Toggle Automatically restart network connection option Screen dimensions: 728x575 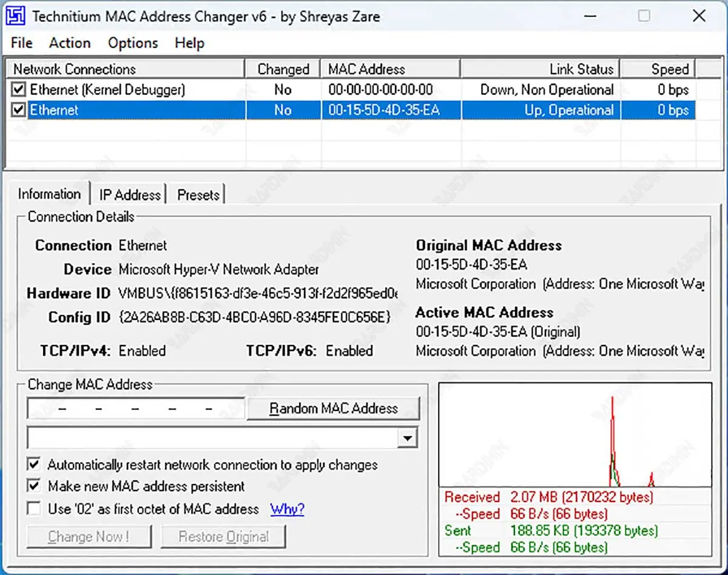point(35,466)
